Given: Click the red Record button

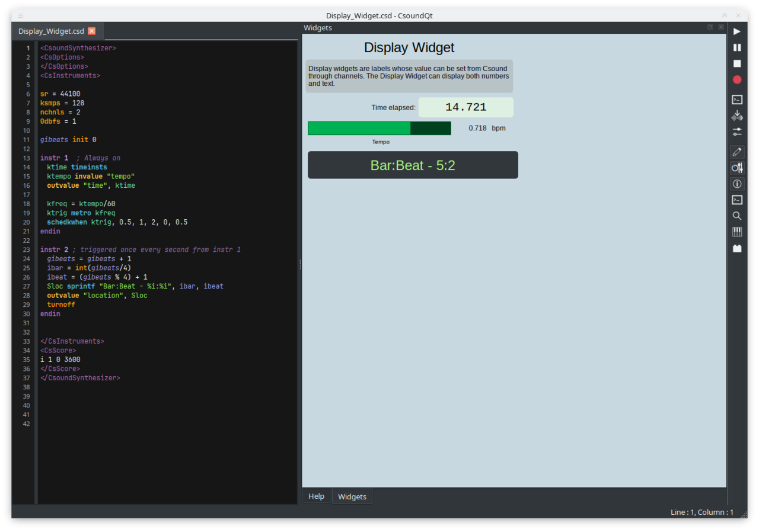Looking at the screenshot, I should pos(737,79).
